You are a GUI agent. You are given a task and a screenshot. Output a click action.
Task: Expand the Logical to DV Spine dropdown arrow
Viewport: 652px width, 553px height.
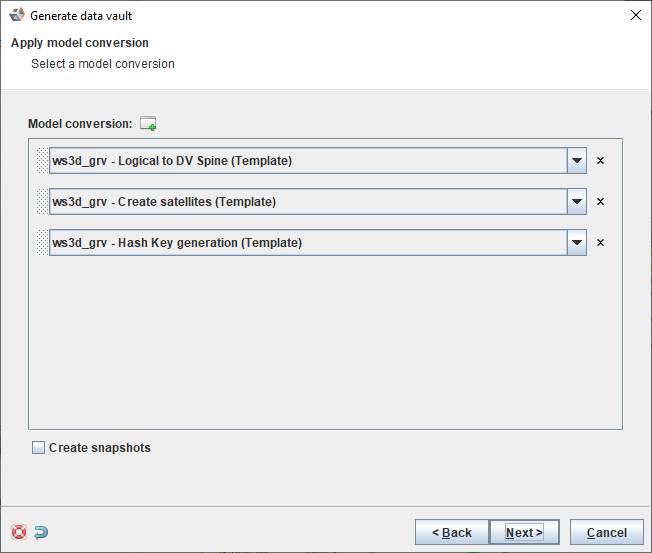click(x=577, y=160)
